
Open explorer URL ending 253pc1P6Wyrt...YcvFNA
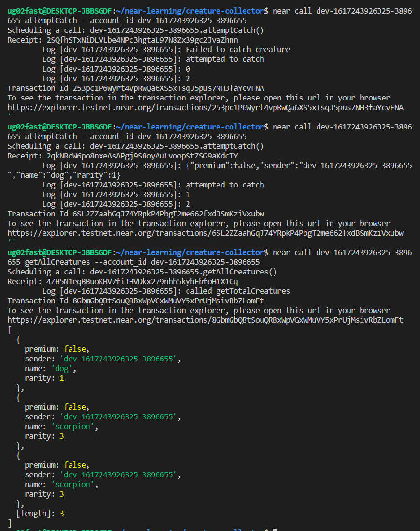click(x=205, y=108)
